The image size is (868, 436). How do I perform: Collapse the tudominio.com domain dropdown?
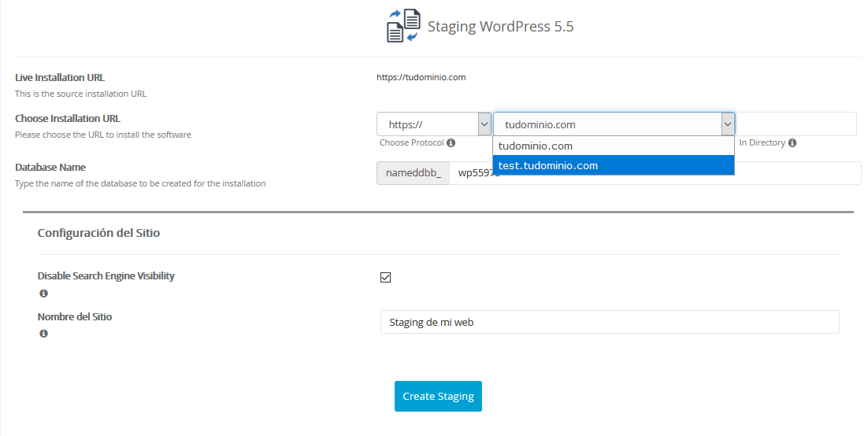(614, 124)
